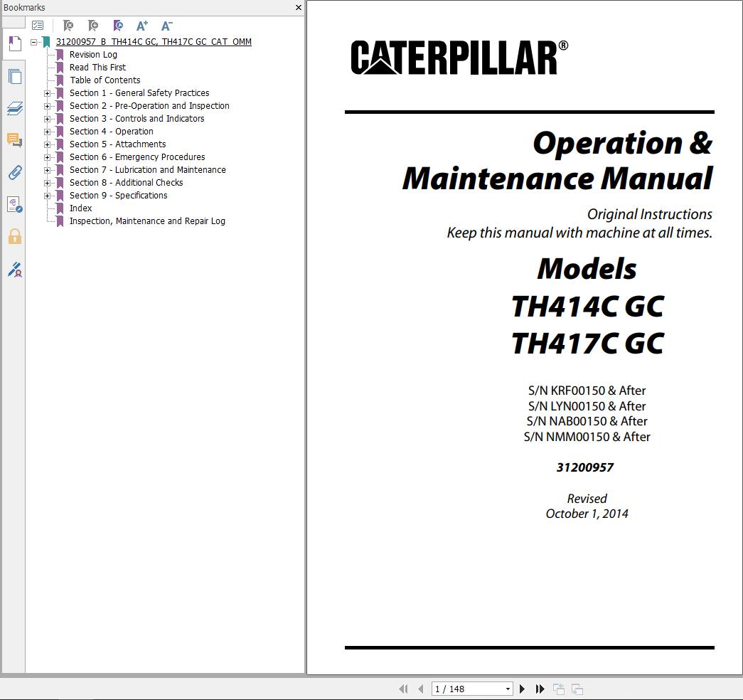Select Section 4 - Operation bookmark

click(x=112, y=132)
